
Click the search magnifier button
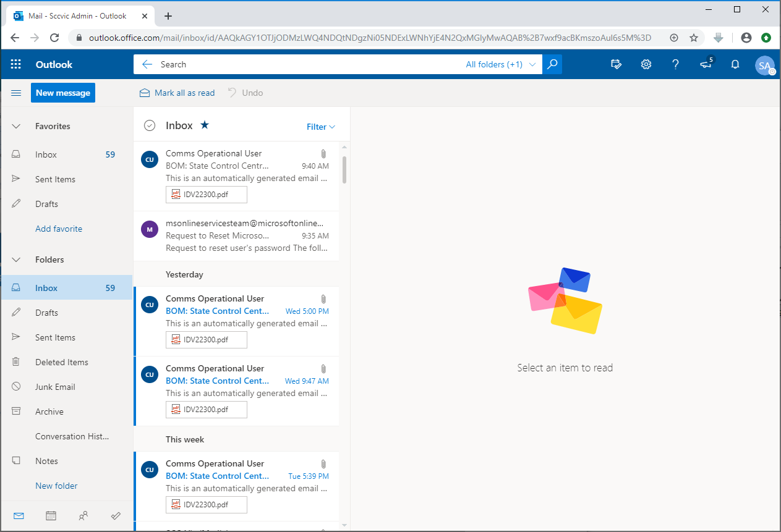(552, 64)
